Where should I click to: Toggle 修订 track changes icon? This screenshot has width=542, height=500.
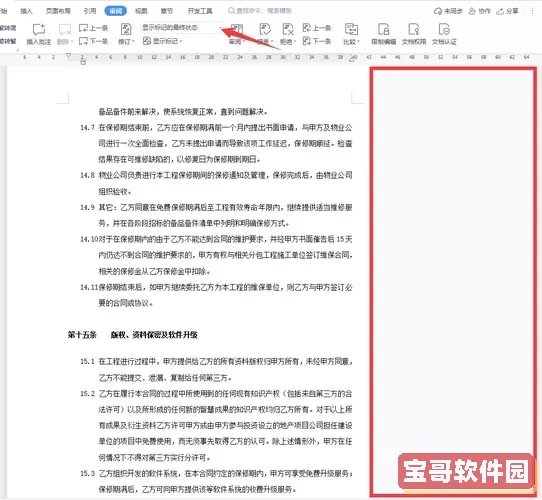[x=126, y=29]
